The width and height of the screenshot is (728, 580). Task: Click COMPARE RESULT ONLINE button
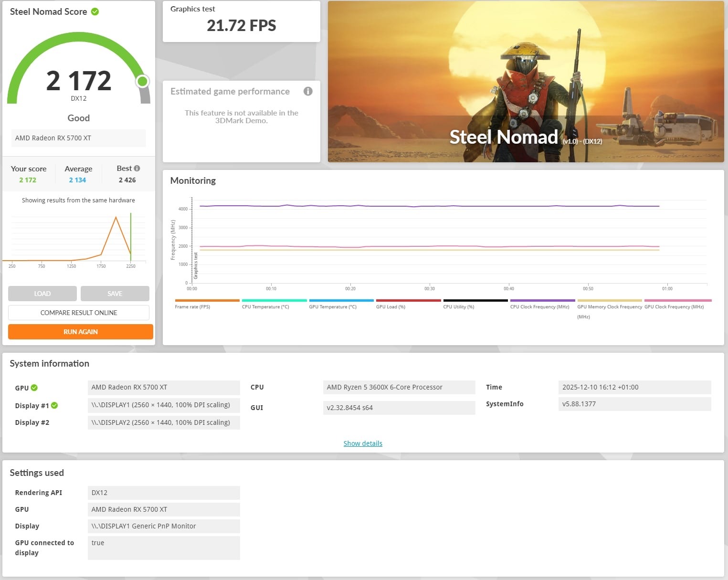pyautogui.click(x=79, y=313)
